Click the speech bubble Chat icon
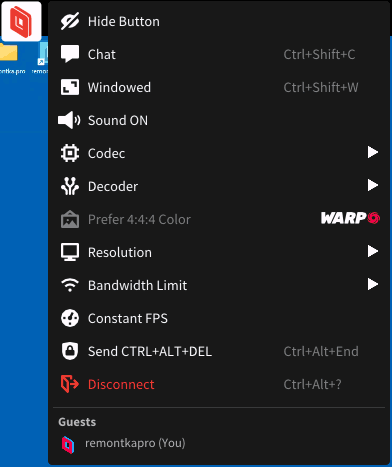 (70, 54)
